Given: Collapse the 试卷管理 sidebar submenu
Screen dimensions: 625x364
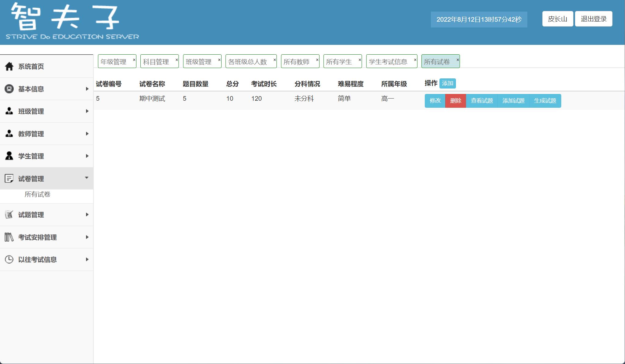Looking at the screenshot, I should [x=87, y=178].
